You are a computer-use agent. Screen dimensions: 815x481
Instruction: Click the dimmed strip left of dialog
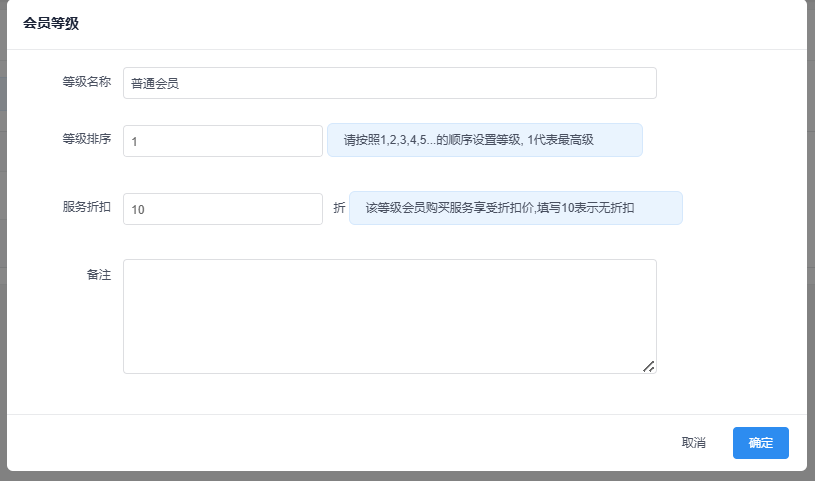click(x=3, y=240)
